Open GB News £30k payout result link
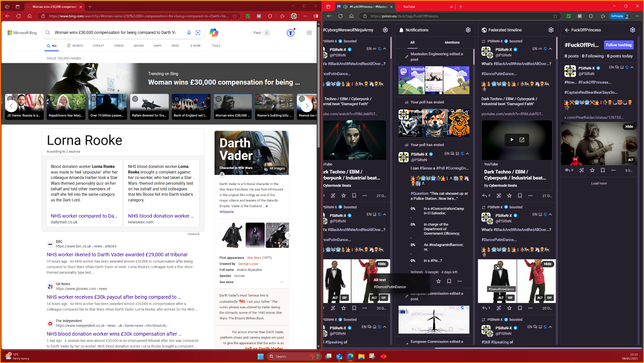 [114, 297]
